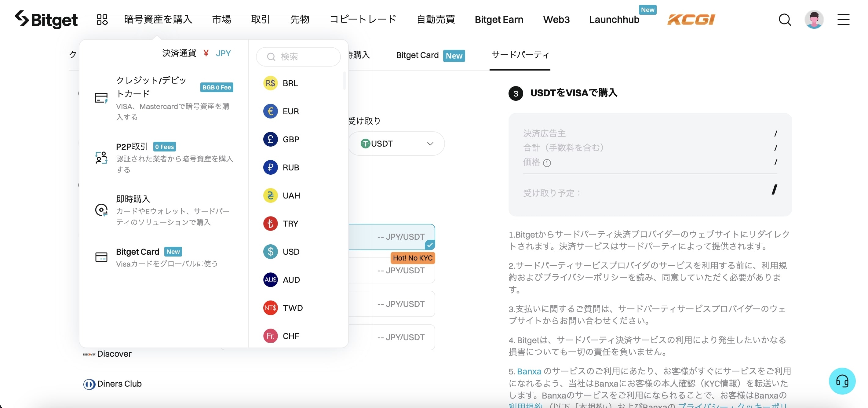Open the search magnifier icon in header
Viewport: 868px width, 408px height.
785,20
